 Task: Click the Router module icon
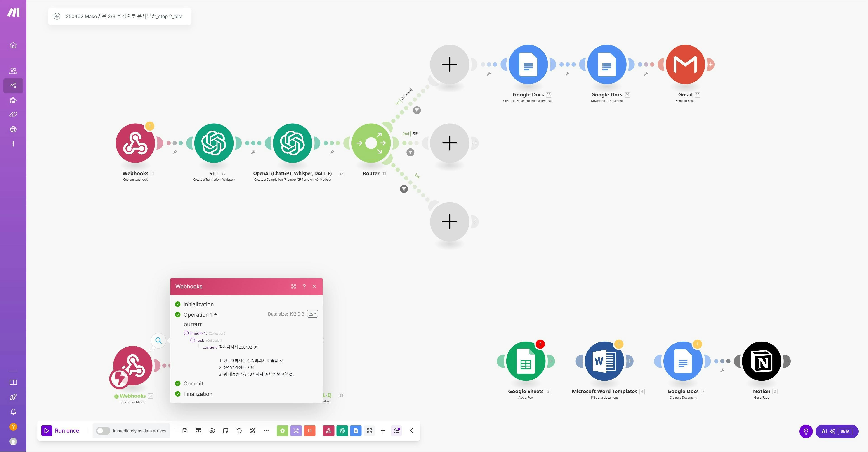coord(371,143)
